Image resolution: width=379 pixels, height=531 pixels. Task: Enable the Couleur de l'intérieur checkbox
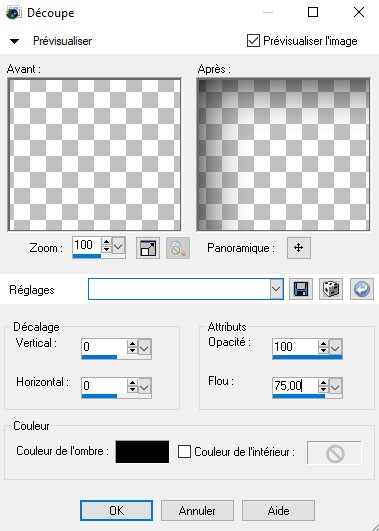184,451
